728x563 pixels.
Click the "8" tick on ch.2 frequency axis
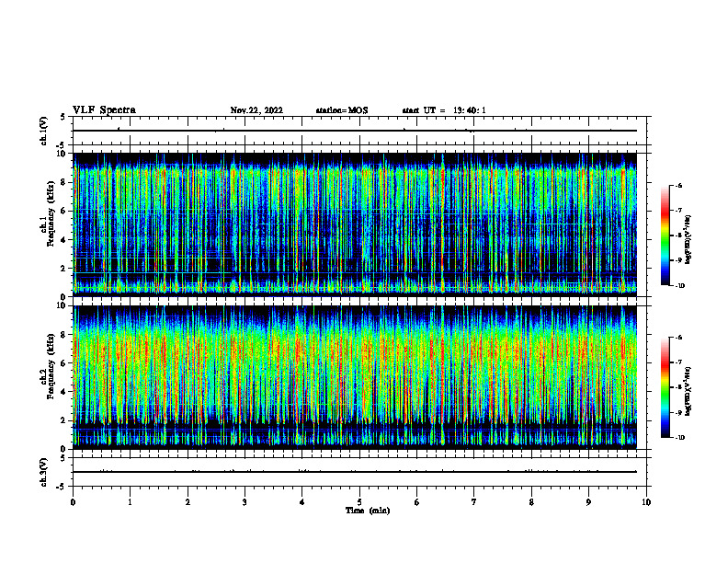65,335
